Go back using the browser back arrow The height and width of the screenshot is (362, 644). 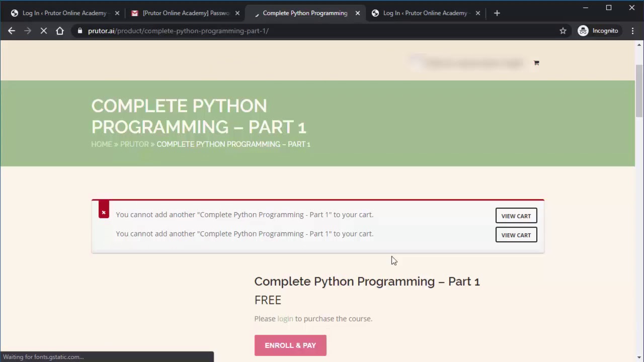coord(12,31)
